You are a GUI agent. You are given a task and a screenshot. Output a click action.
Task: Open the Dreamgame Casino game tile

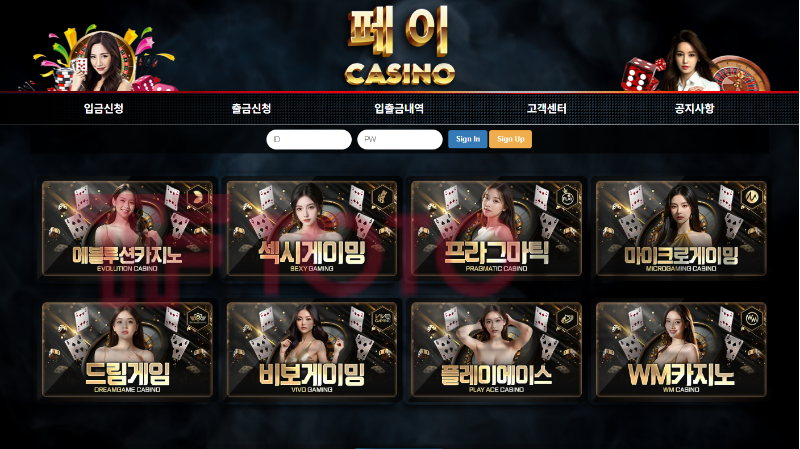coord(127,350)
